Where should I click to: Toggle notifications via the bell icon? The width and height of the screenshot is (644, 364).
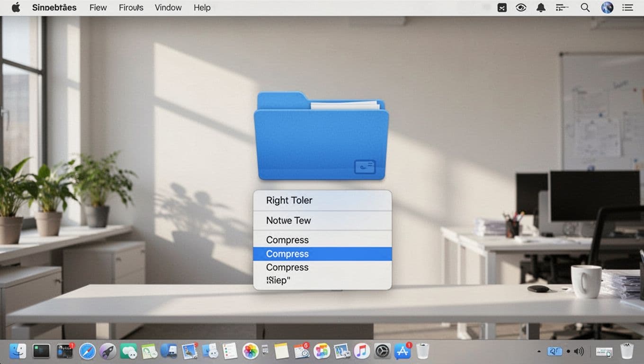[541, 8]
